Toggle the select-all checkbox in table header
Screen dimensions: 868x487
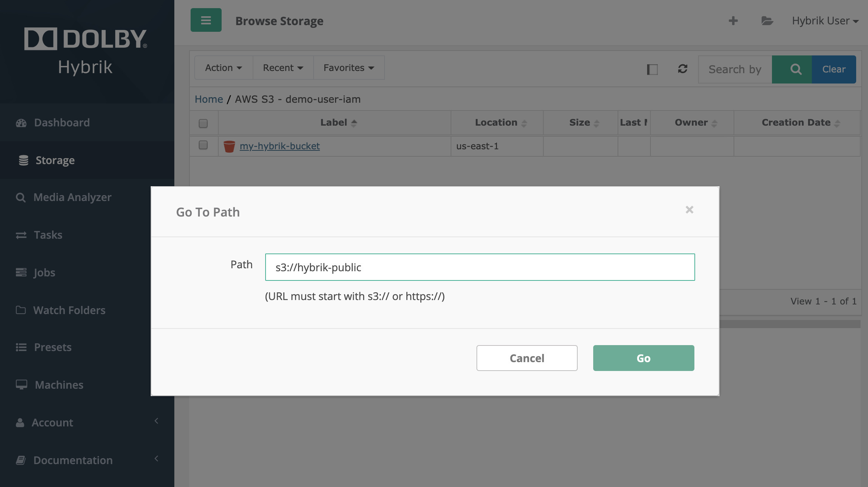203,123
